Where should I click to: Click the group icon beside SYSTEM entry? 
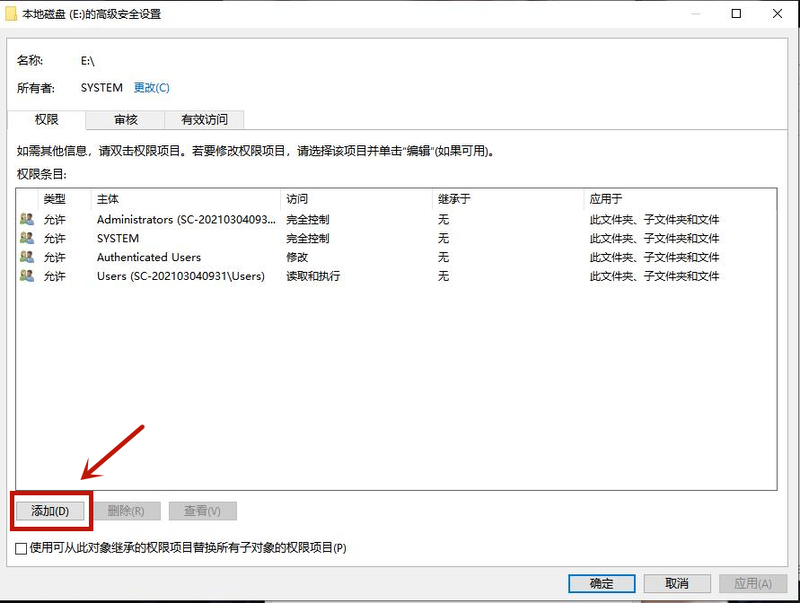tap(26, 238)
